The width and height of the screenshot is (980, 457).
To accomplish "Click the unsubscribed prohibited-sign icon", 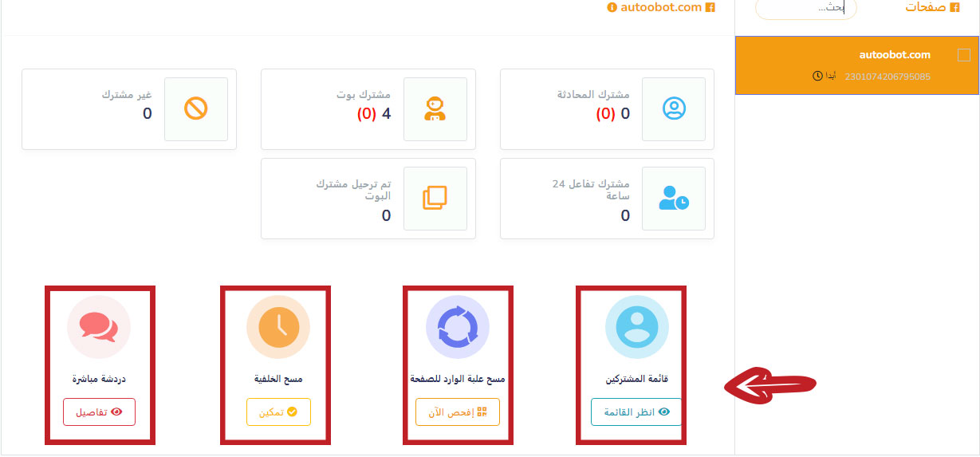I will point(195,108).
